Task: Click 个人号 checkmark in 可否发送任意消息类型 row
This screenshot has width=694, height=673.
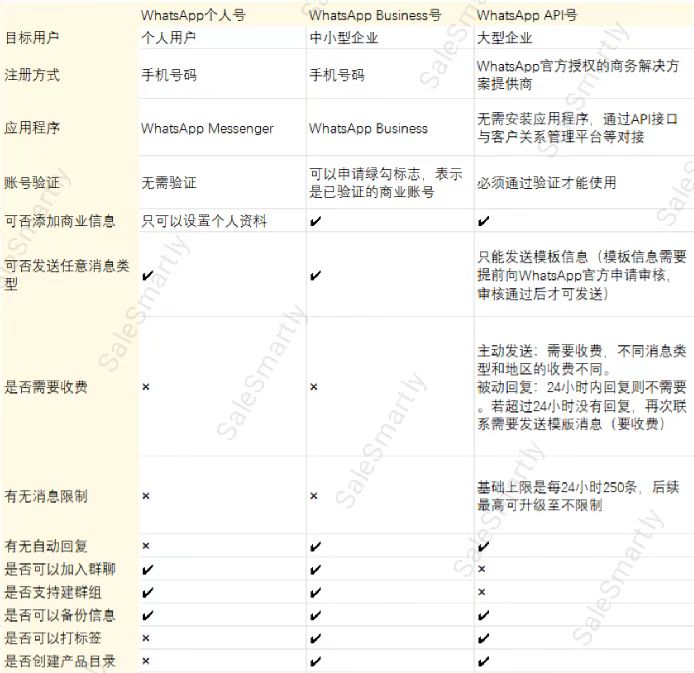Action: coord(147,276)
